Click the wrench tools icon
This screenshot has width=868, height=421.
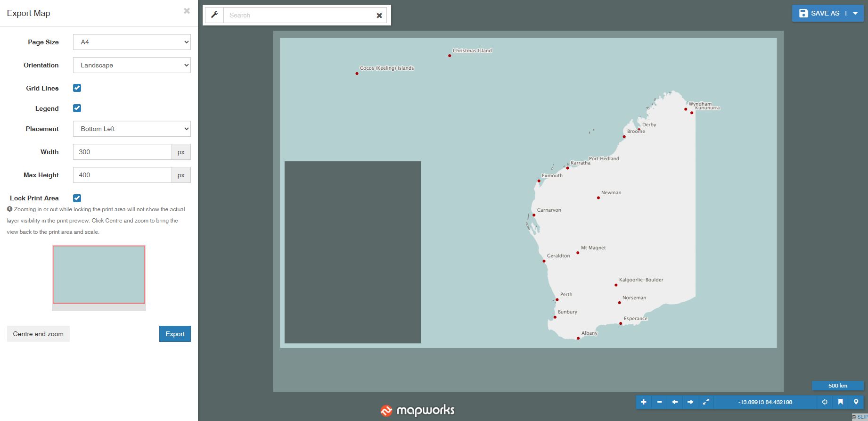point(214,15)
